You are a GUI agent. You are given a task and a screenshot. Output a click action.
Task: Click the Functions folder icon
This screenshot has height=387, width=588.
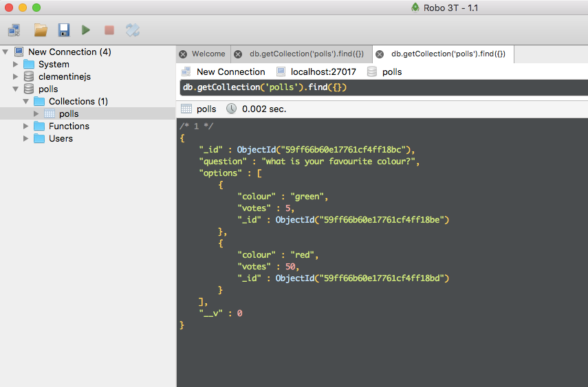coord(39,126)
